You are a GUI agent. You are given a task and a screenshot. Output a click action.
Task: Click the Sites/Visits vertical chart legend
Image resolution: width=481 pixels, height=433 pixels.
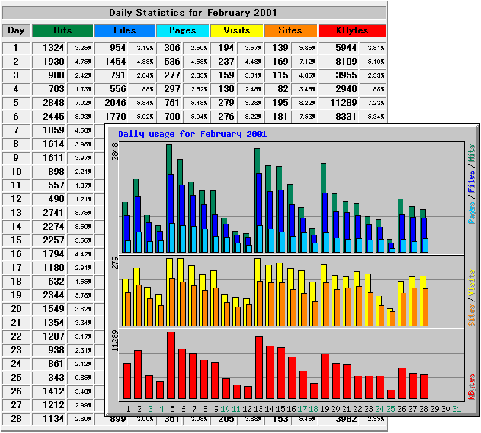471,297
